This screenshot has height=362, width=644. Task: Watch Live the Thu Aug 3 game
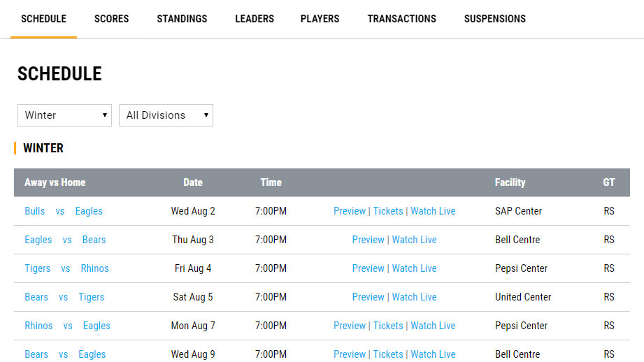pyautogui.click(x=414, y=240)
